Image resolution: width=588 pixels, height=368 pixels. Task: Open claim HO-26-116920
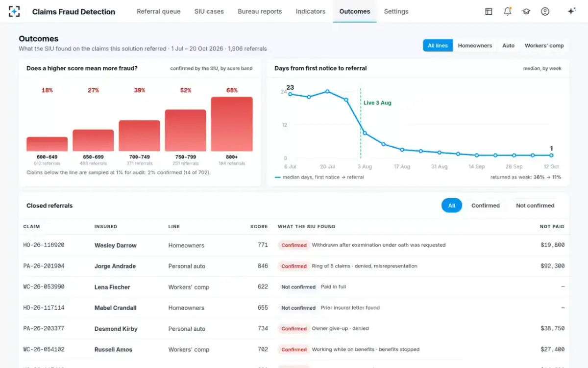point(44,245)
